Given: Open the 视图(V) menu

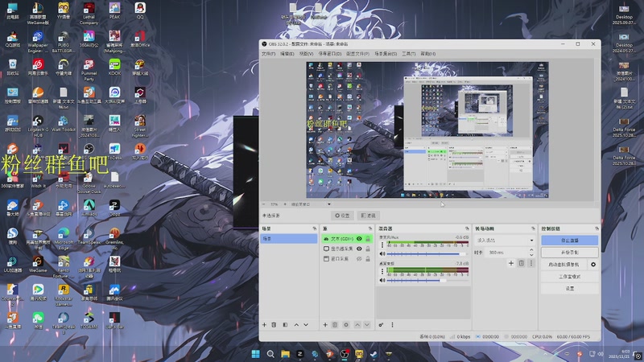Looking at the screenshot, I should point(306,54).
